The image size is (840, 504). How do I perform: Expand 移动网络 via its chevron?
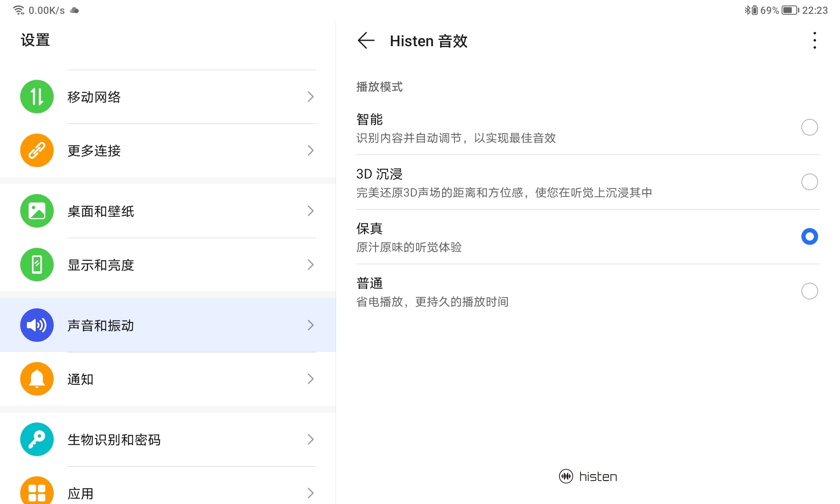click(310, 97)
